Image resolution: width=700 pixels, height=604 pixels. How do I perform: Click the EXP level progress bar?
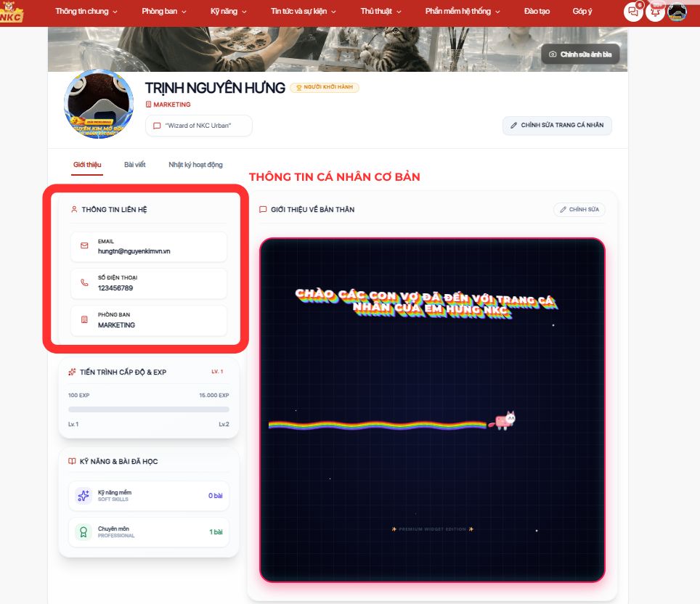[x=149, y=409]
